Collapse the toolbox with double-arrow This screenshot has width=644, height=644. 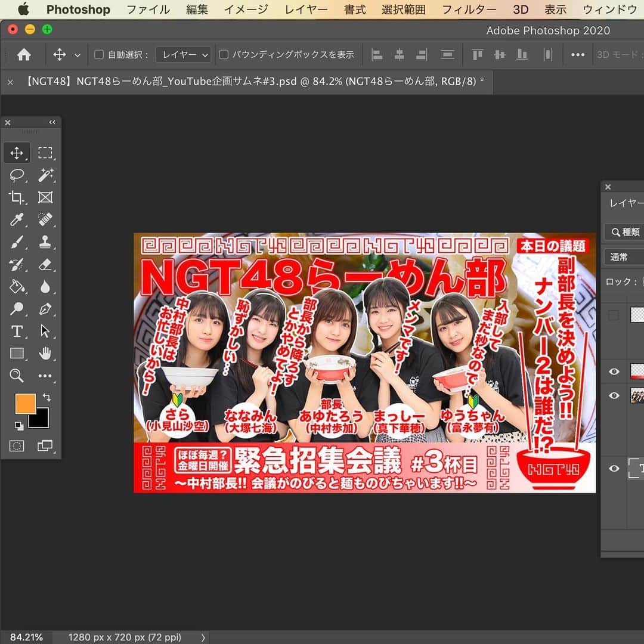[x=52, y=122]
